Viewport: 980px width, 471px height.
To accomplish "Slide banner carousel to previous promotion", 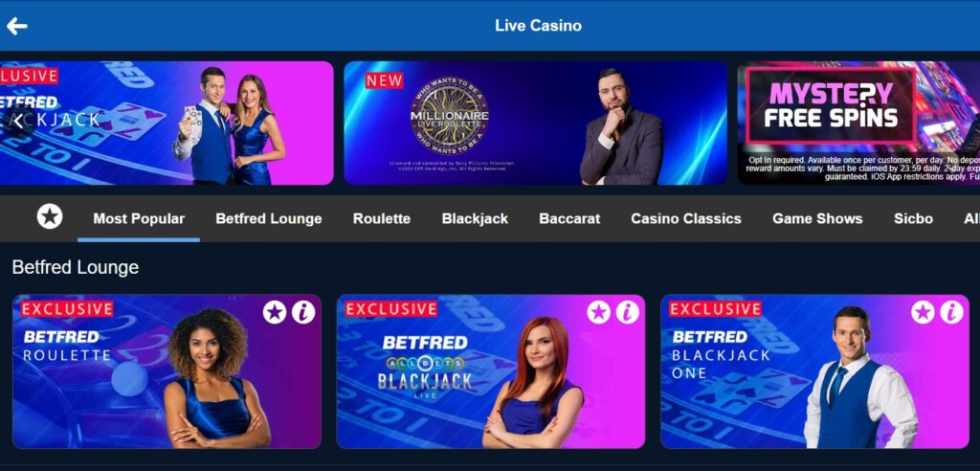I will (17, 122).
